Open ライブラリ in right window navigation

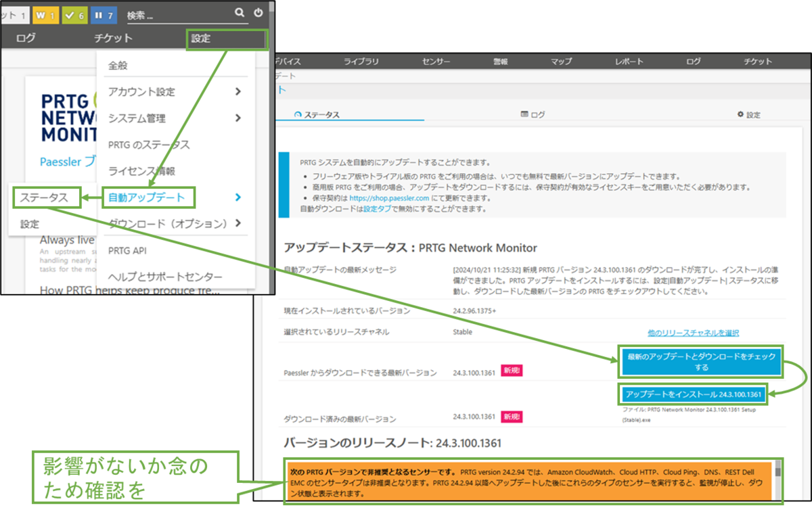pos(361,62)
